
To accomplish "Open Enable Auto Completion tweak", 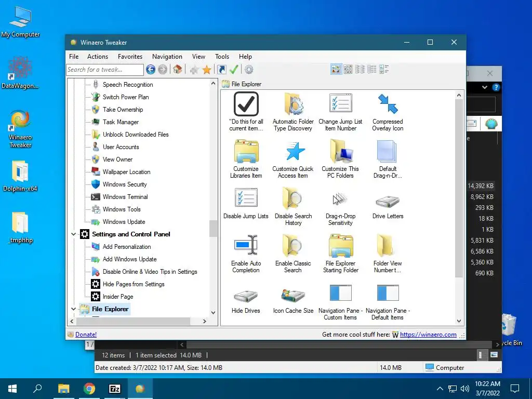I will (246, 254).
